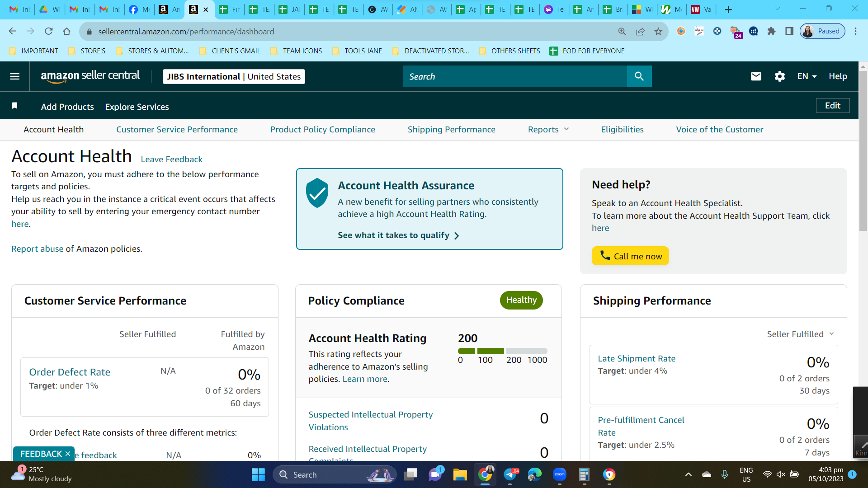Open the Account Health tab
The image size is (868, 488).
[54, 130]
